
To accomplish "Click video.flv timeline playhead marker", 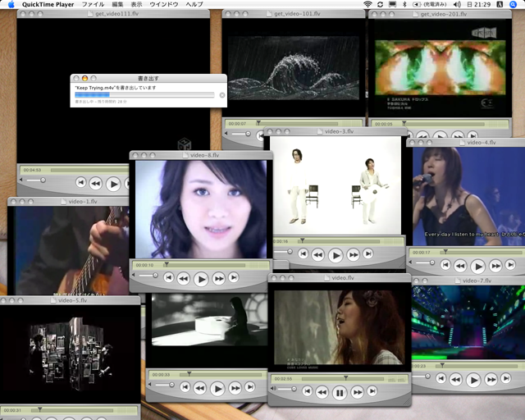I will 345,378.
